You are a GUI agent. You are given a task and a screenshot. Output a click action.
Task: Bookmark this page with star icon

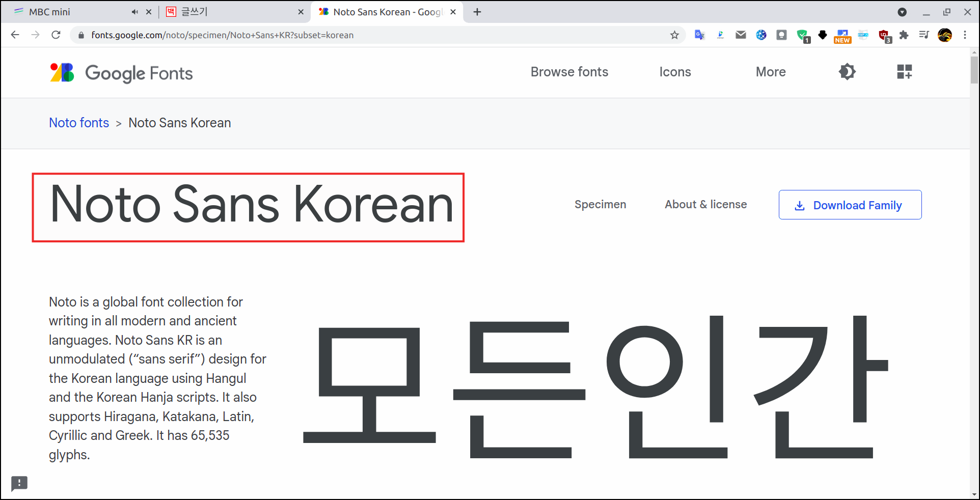click(x=674, y=35)
